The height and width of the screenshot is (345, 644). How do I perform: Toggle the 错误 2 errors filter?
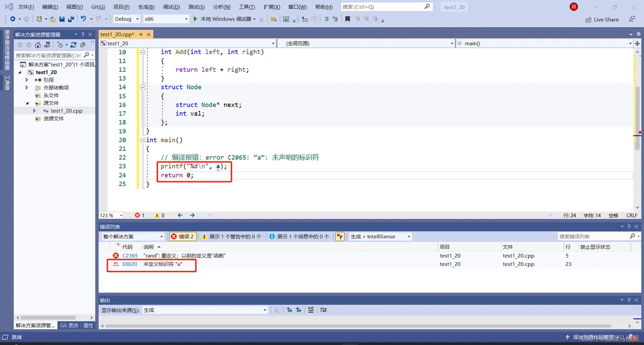[183, 236]
